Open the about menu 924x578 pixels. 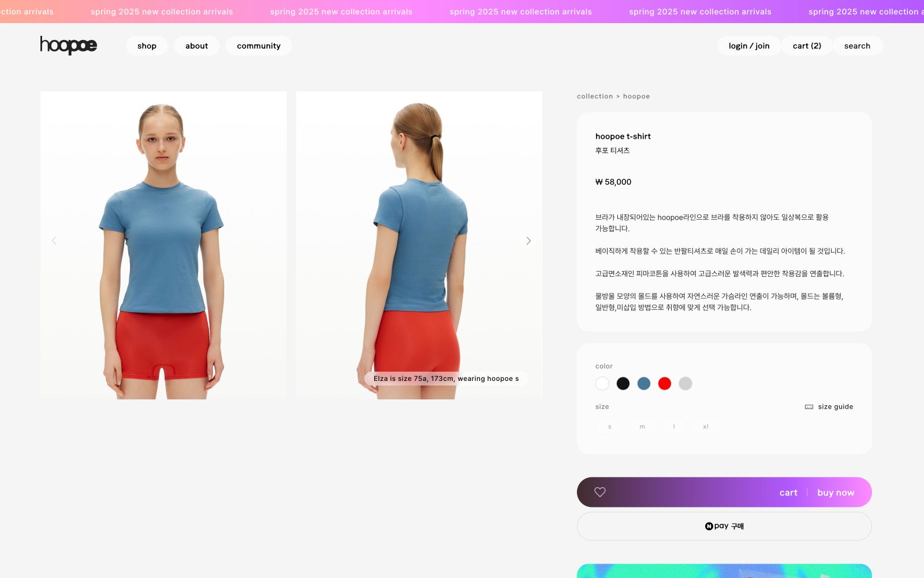196,46
